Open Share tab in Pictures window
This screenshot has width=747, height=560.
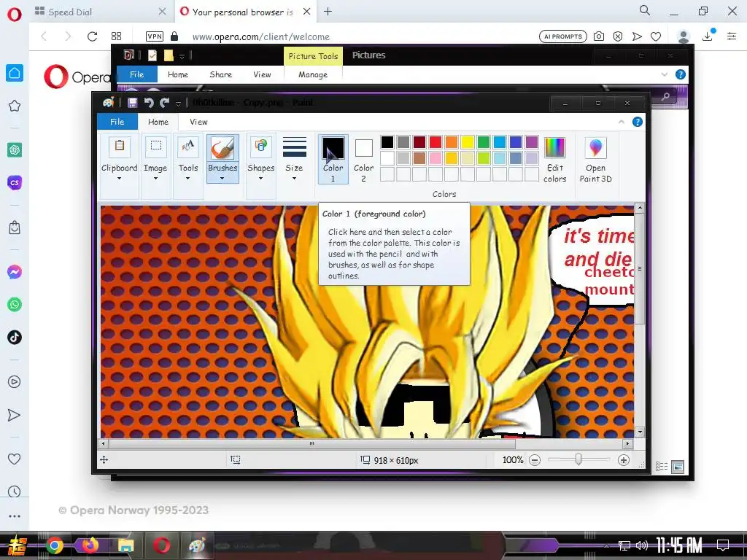click(220, 74)
